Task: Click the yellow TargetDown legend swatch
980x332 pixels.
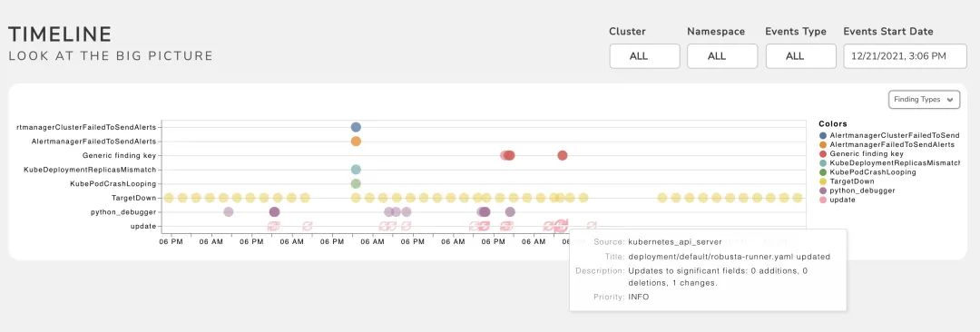Action: 822,181
